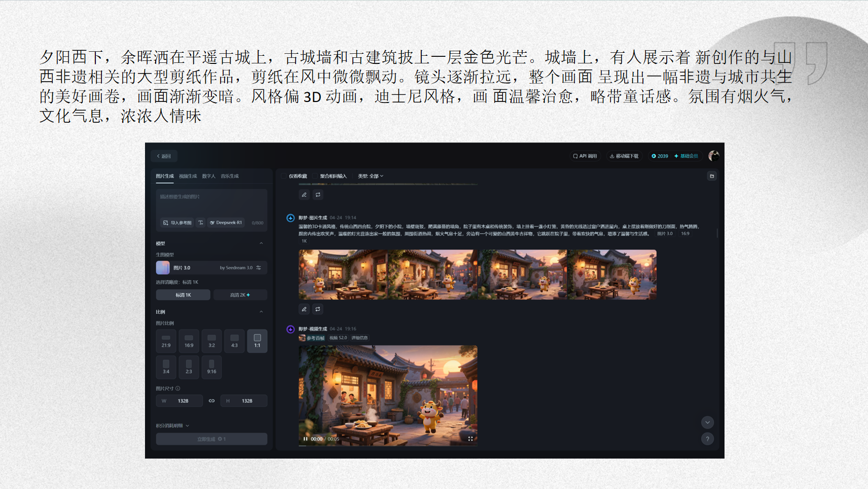Check the 仅看收藏 checkbox
The height and width of the screenshot is (489, 868).
284,176
